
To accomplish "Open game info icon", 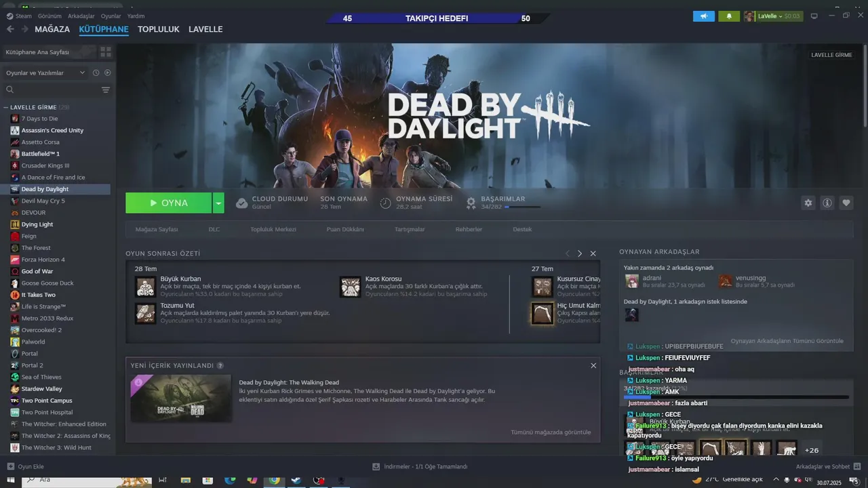I will point(827,203).
